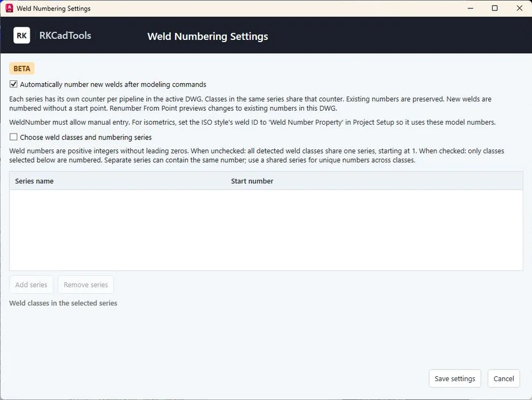This screenshot has height=400, width=532.
Task: Click the Weld Numbering Settings header title
Action: coord(208,37)
